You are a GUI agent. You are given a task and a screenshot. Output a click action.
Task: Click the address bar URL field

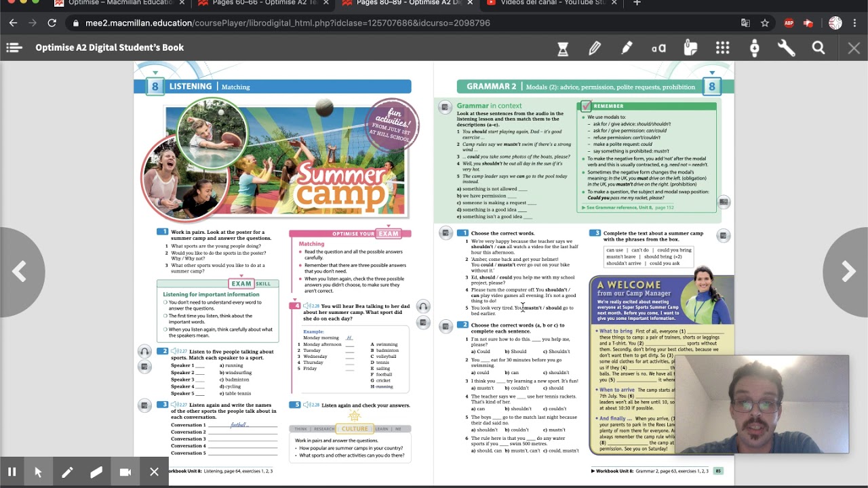coord(400,23)
